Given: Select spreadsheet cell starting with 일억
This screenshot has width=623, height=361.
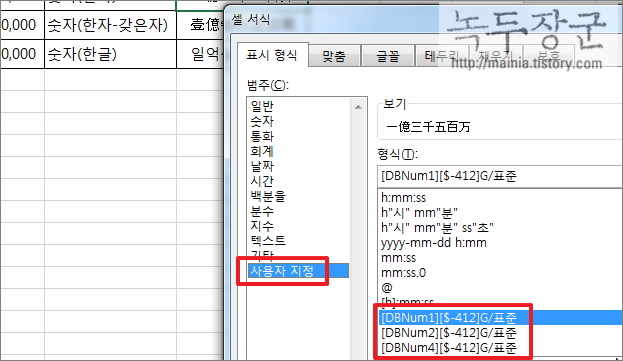Looking at the screenshot, I should (x=200, y=54).
